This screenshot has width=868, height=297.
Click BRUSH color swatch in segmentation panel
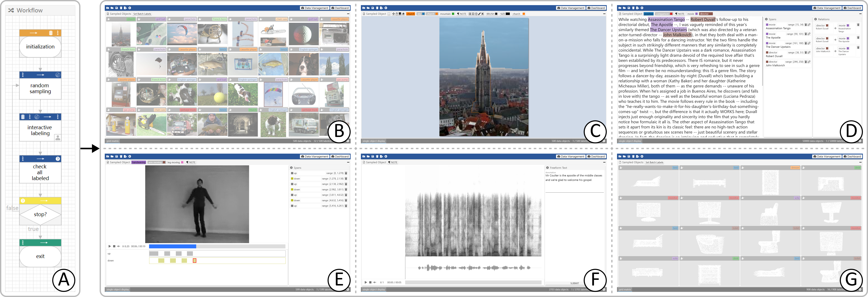[x=496, y=14]
